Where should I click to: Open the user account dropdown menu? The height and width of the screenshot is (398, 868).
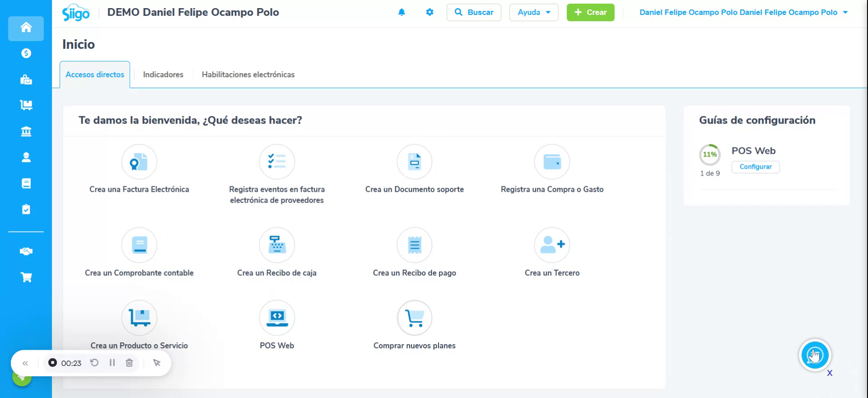point(743,12)
